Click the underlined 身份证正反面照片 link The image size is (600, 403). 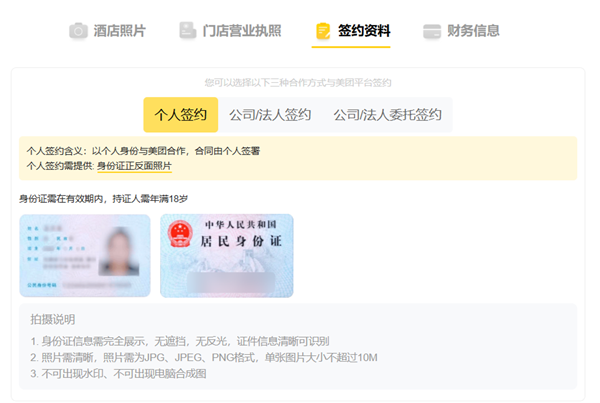tap(134, 166)
